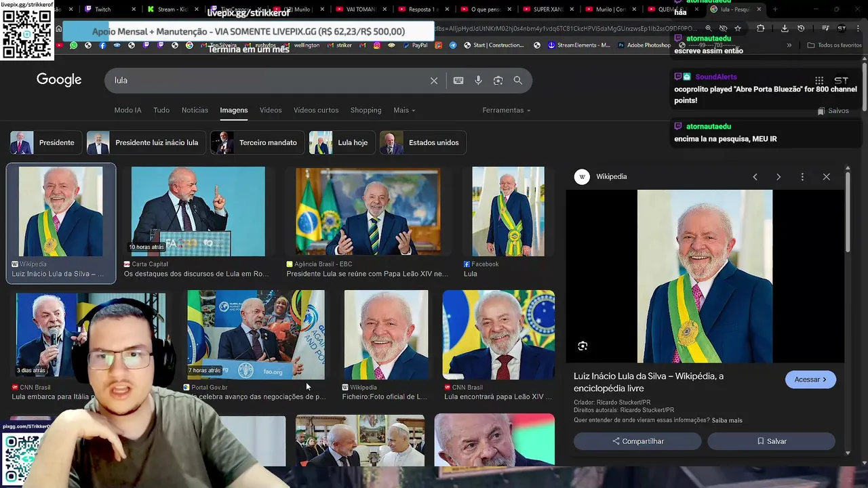Switch to the Tudo tab
Screen dimensions: 868x488
(161, 110)
